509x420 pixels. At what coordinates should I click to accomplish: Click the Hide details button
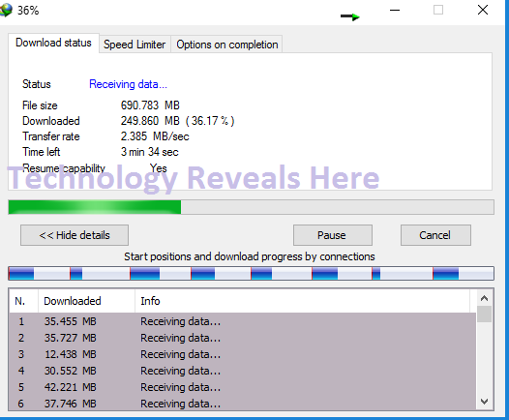click(75, 235)
